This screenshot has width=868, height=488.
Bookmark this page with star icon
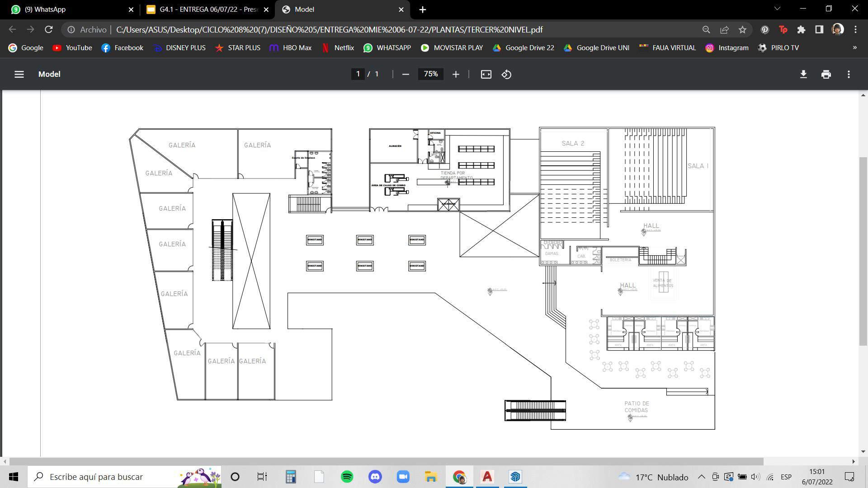(x=742, y=30)
